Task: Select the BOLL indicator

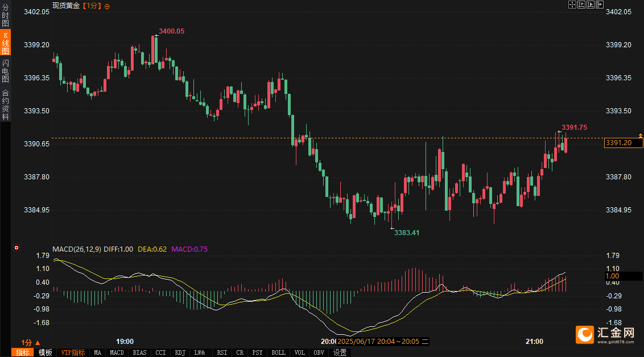Action: (278, 352)
